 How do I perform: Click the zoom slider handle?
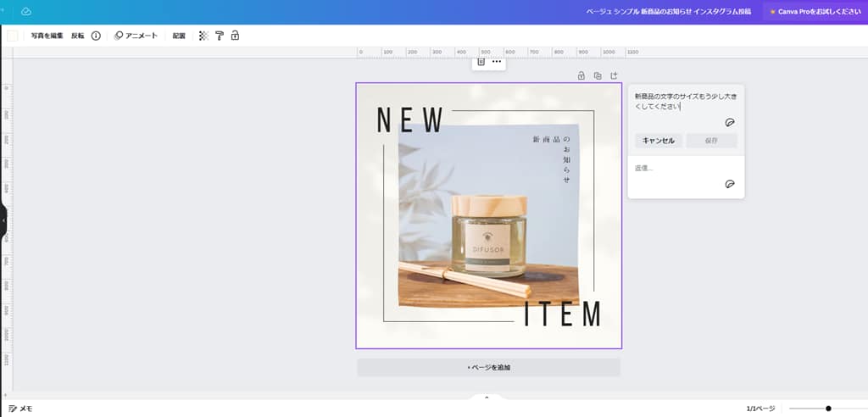pos(828,409)
